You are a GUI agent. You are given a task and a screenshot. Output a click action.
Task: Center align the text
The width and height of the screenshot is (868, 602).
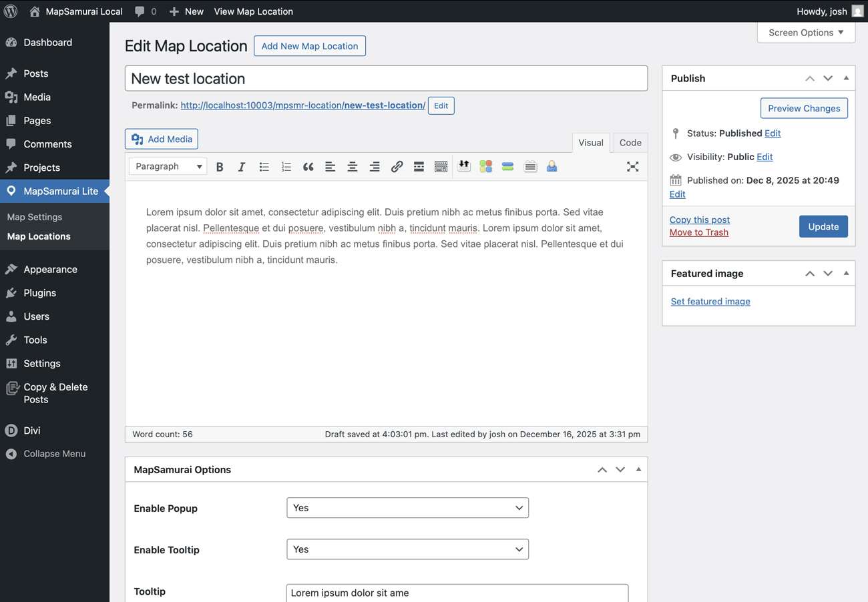click(x=352, y=167)
